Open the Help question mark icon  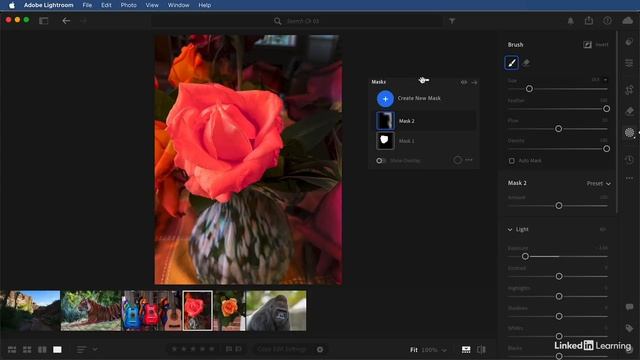click(607, 21)
